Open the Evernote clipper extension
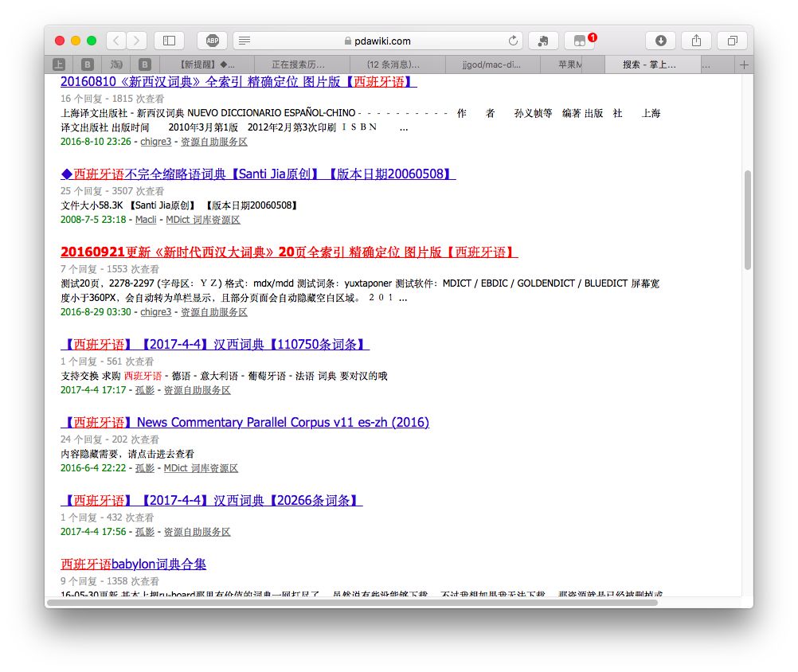This screenshot has height=672, width=798. coord(543,41)
